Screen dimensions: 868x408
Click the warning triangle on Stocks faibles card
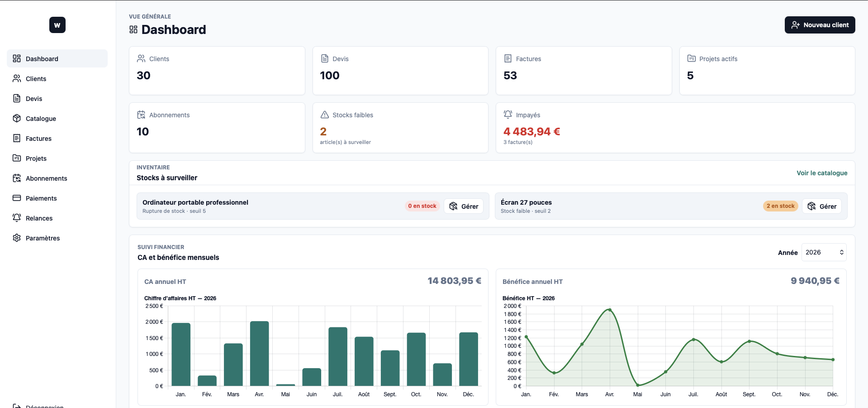click(325, 115)
